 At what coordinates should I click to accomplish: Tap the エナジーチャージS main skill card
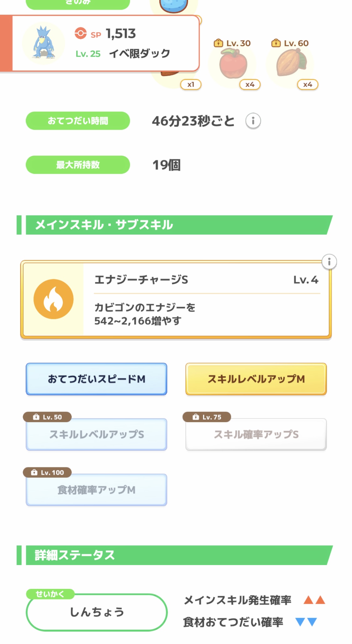click(x=207, y=300)
